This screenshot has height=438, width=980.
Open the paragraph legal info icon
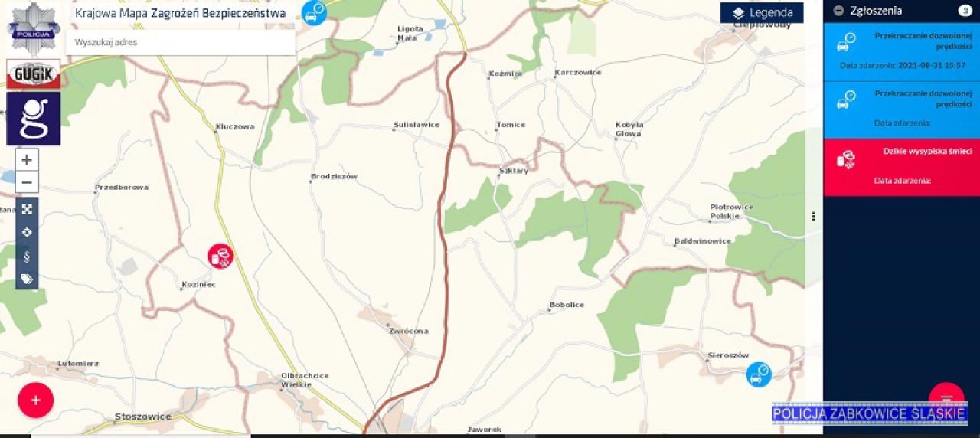(27, 256)
